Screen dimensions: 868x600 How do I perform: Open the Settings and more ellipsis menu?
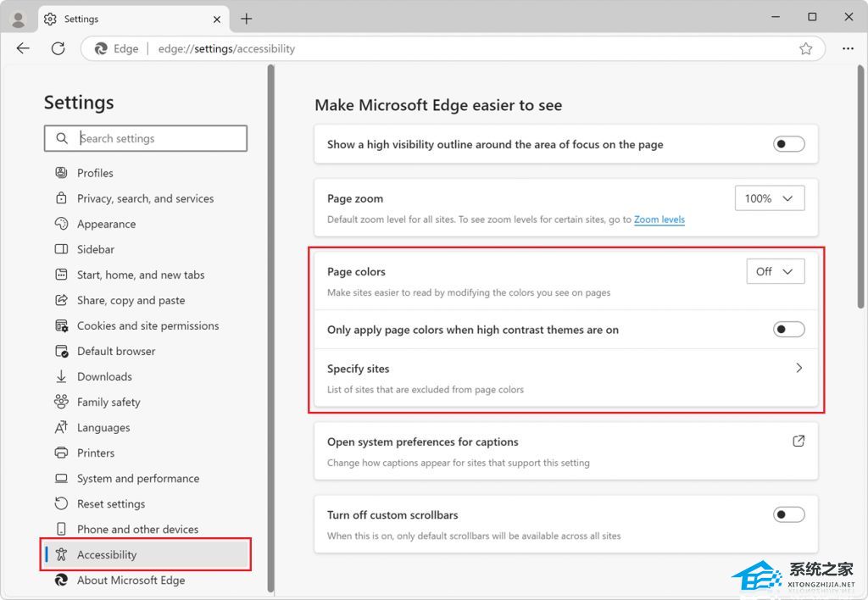(x=848, y=48)
